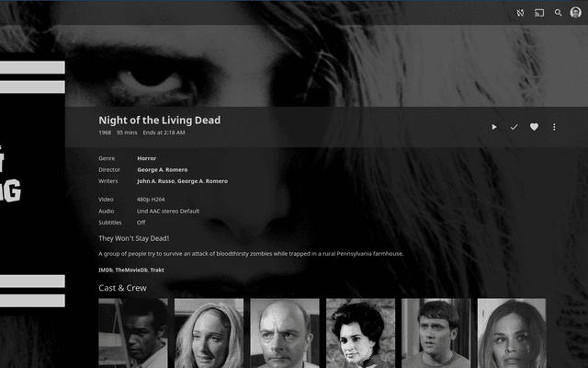Image resolution: width=588 pixels, height=368 pixels.
Task: Open the user profile avatar
Action: point(576,12)
